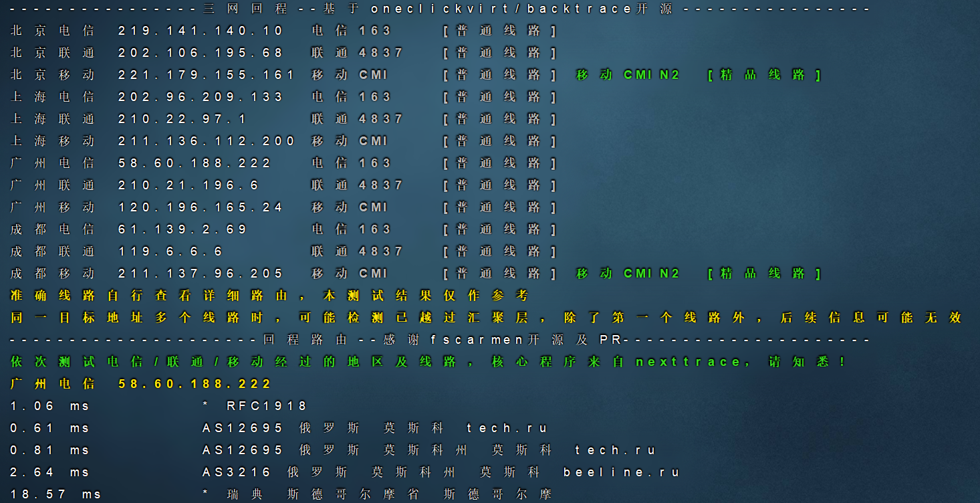Select the 上海联通 IP 210.22.97.1
Image resolution: width=980 pixels, height=503 pixels.
(x=183, y=119)
